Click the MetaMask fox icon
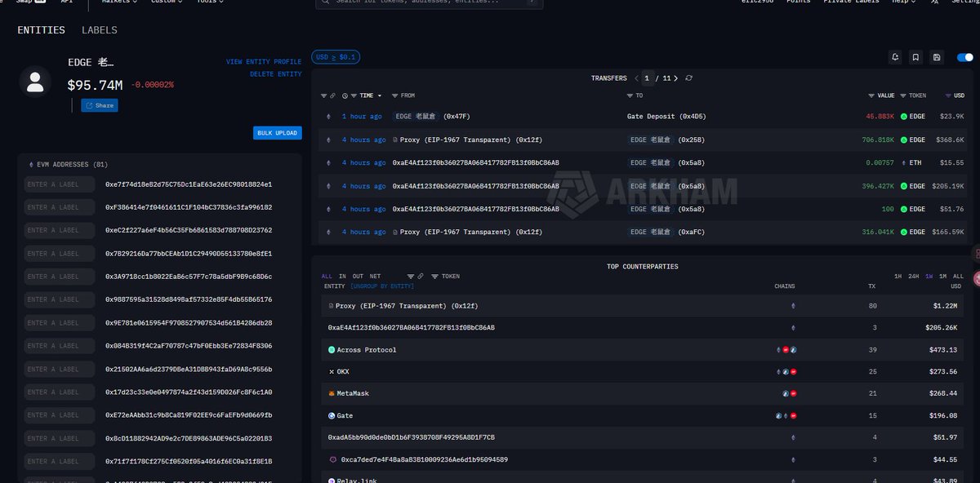This screenshot has width=980, height=483. tap(332, 393)
